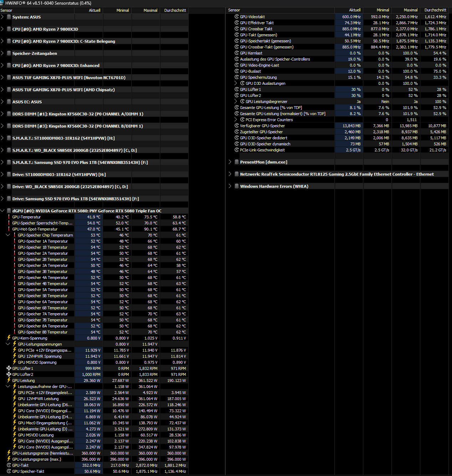Image resolution: width=452 pixels, height=476 pixels.
Task: Click the icon beside GPU Video-Engine-Last
Action: [x=237, y=65]
